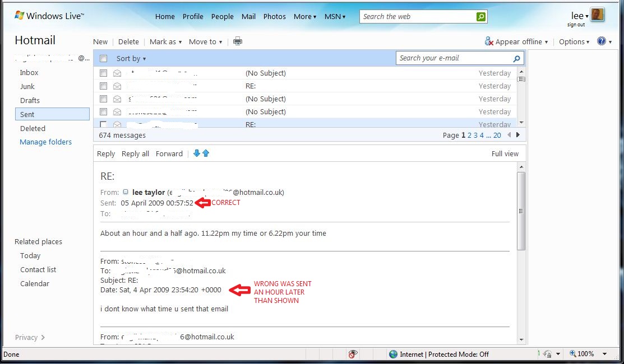Click the Appear offline status icon

pos(489,41)
